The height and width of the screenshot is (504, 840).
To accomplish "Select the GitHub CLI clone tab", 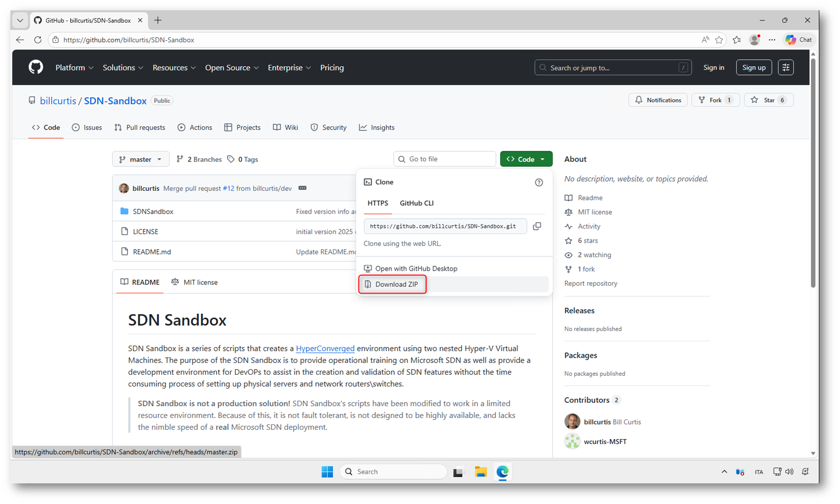I will pos(416,203).
